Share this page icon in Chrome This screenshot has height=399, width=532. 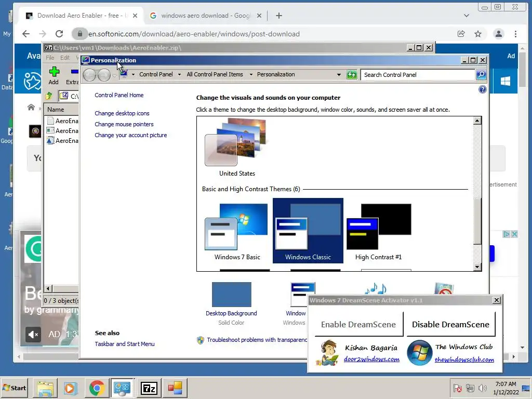click(461, 34)
